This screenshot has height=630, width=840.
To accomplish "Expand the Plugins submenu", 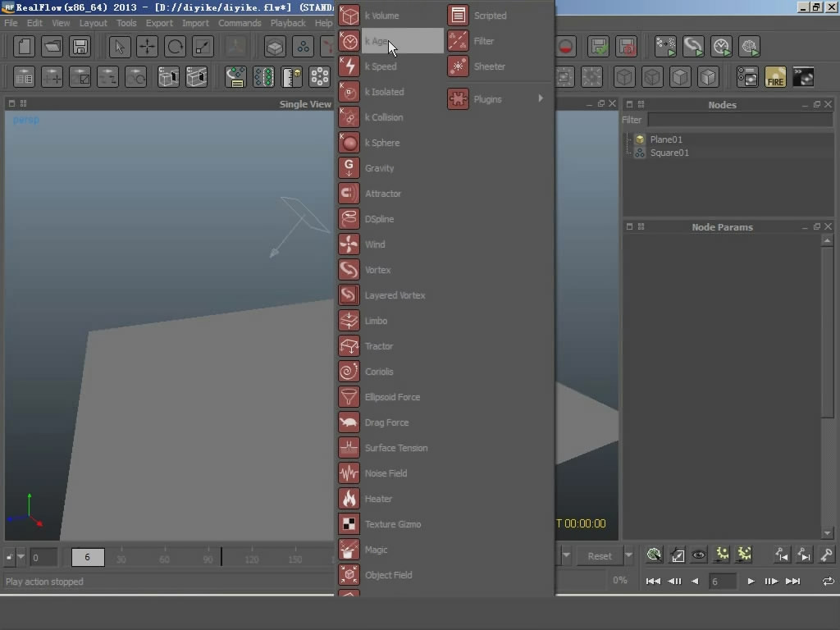I will [x=499, y=99].
